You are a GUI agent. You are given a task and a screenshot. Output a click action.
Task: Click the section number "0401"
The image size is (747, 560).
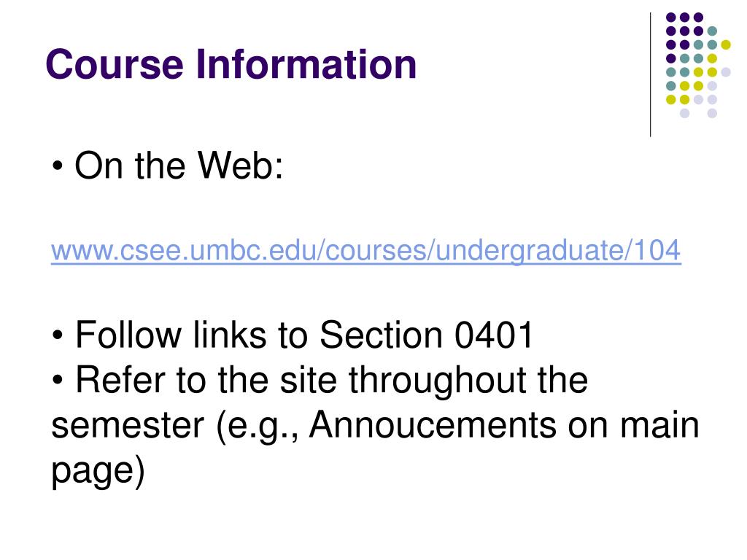coord(494,335)
